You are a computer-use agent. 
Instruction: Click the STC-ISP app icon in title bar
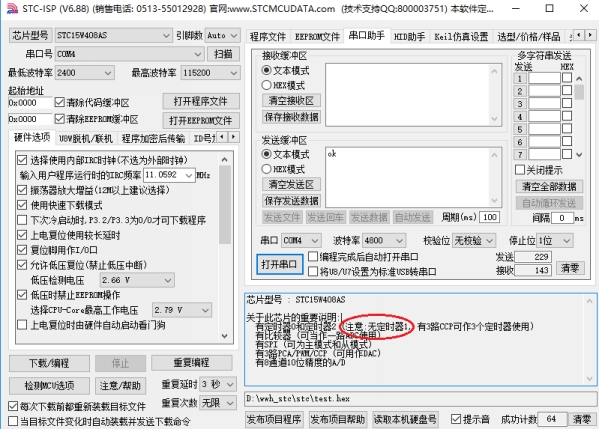tap(12, 8)
